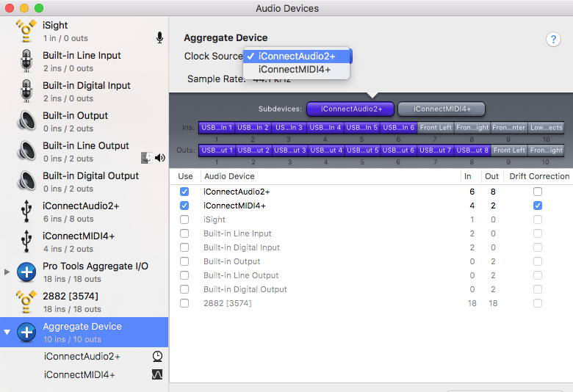Choose iConnectMIDI4+ in Clock Source menu
This screenshot has height=392, width=573.
296,70
